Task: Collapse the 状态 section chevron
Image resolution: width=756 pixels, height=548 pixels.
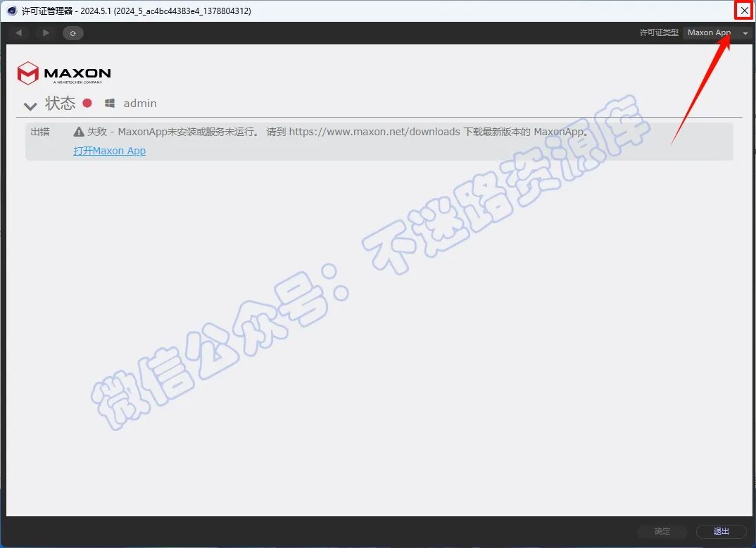Action: pos(30,106)
